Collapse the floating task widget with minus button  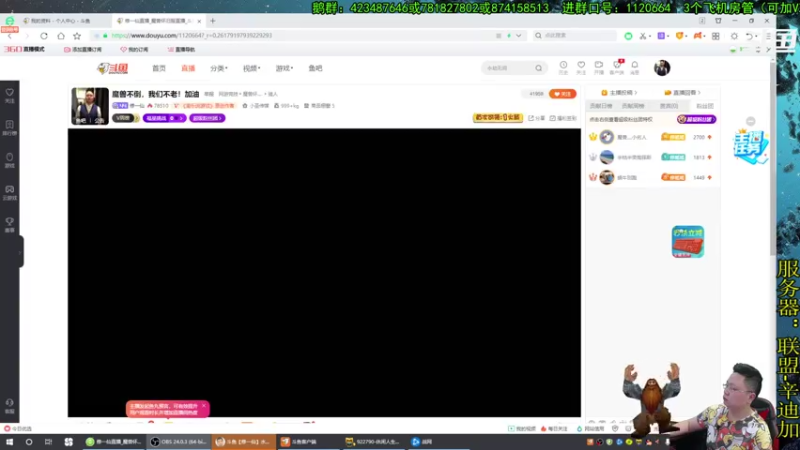coord(751,121)
